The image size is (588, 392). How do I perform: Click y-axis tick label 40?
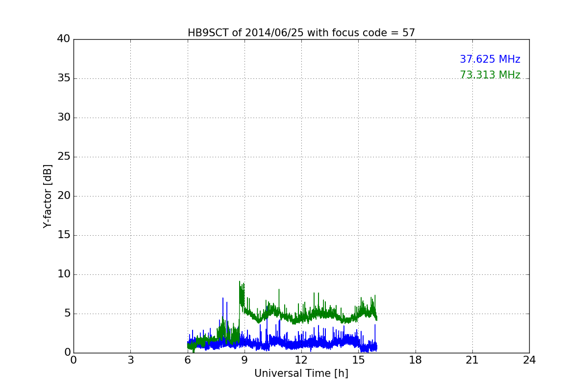click(64, 39)
